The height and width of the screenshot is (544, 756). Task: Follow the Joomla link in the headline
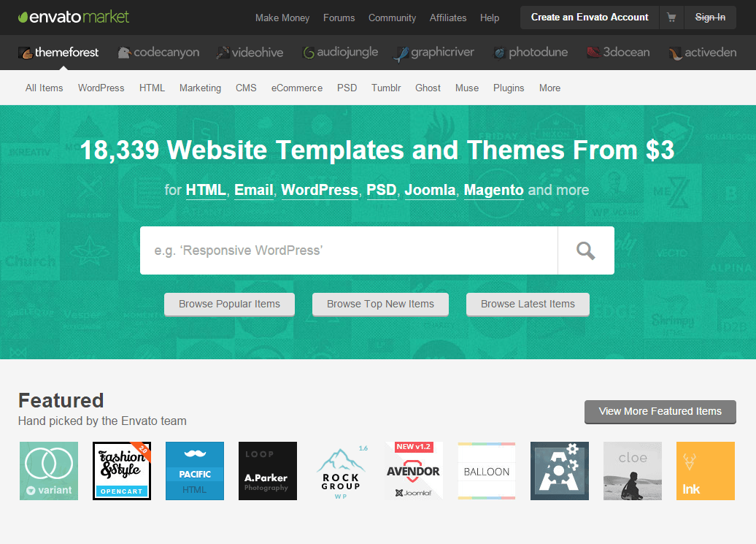pos(430,190)
